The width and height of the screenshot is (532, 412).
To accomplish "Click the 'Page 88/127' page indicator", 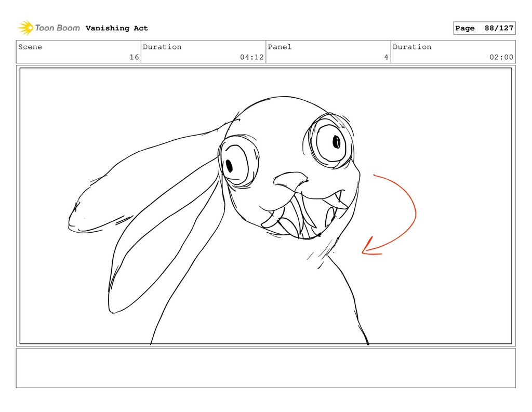I will point(484,28).
